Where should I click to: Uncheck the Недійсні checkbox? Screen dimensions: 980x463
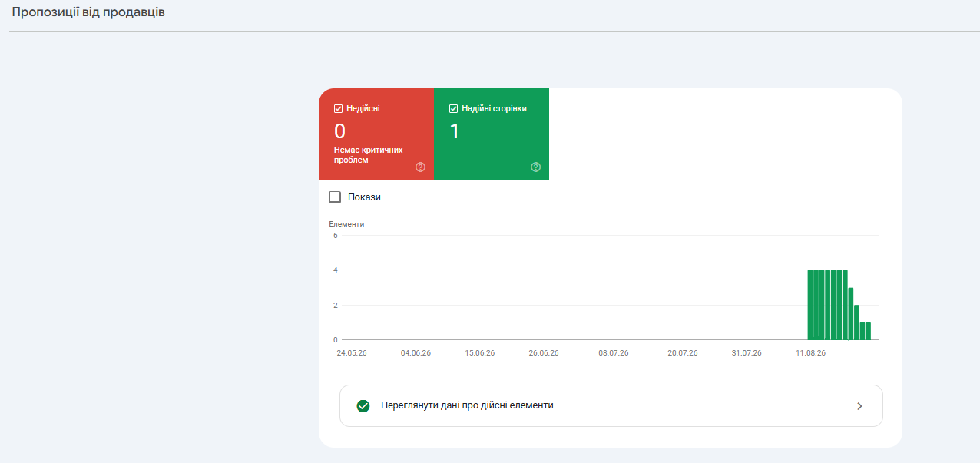pyautogui.click(x=339, y=109)
